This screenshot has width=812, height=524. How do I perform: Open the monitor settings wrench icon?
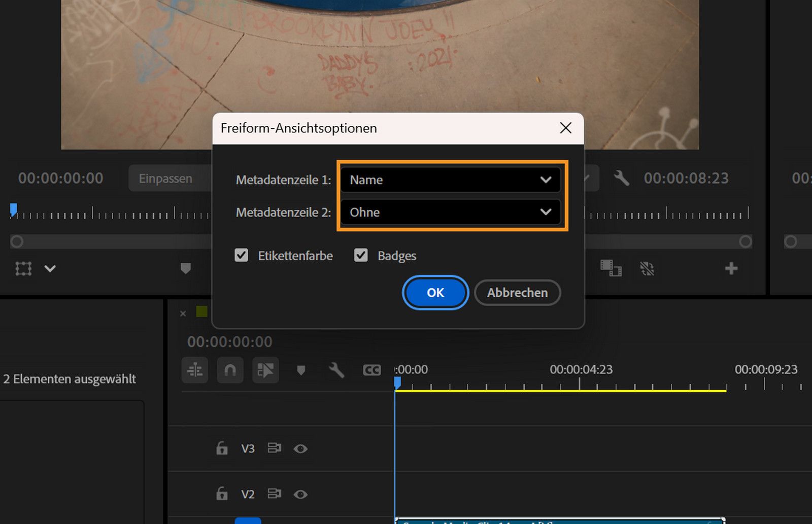(x=621, y=178)
